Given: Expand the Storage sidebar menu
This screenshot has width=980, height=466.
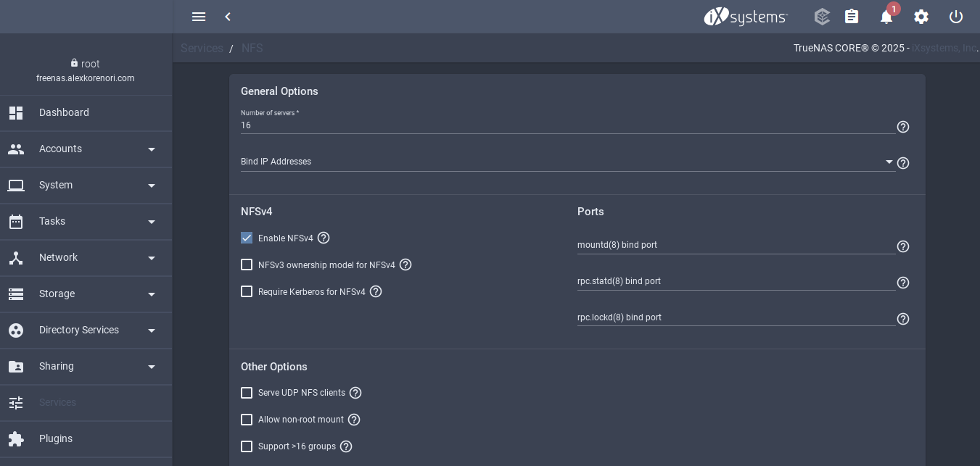Looking at the screenshot, I should 86,294.
